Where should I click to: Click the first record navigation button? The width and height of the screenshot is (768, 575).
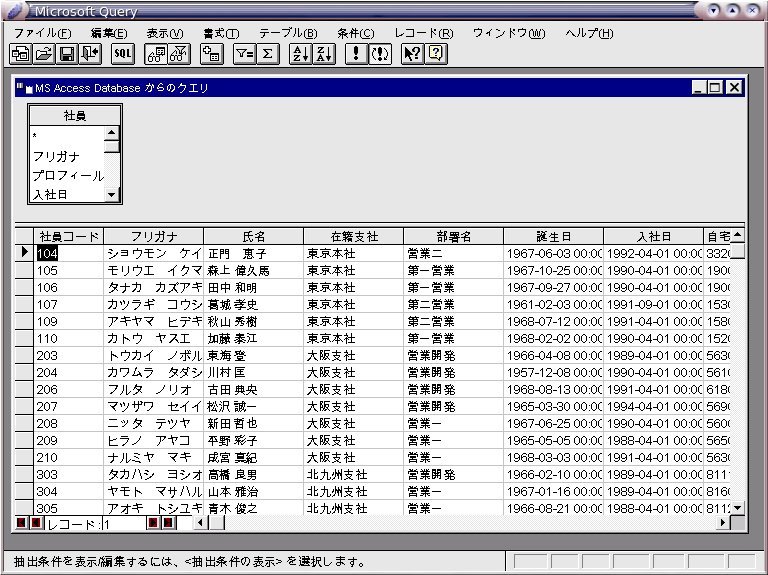point(21,523)
